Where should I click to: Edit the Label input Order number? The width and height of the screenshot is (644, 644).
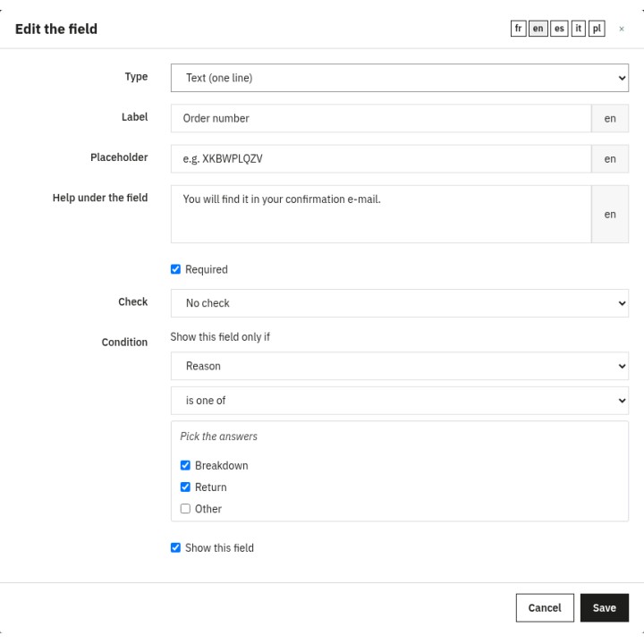click(x=381, y=118)
